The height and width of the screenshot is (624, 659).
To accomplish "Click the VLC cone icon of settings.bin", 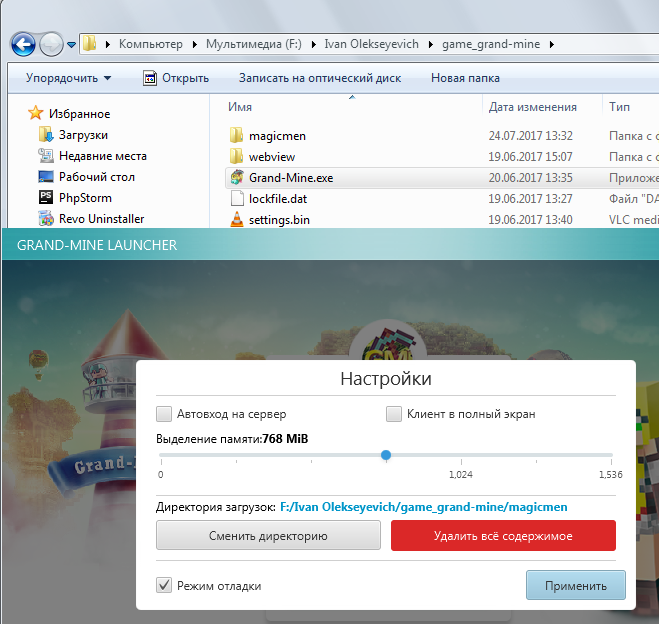I will pos(237,219).
